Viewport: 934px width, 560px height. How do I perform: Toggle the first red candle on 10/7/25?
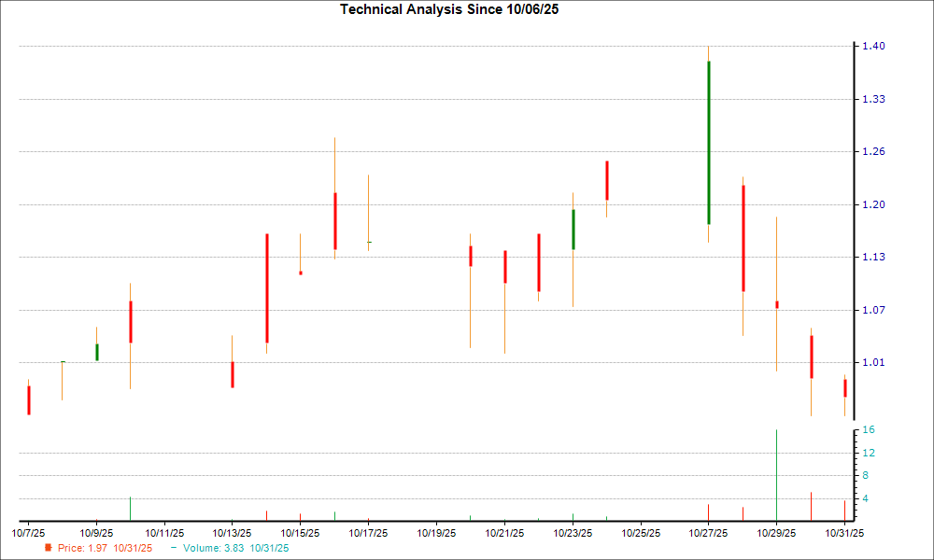point(27,397)
